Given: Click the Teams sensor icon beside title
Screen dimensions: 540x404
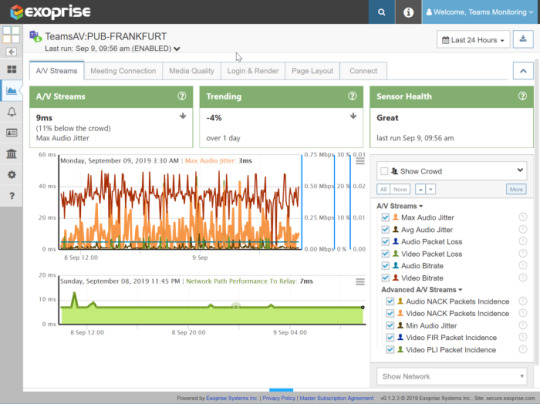Looking at the screenshot, I should click(x=35, y=36).
